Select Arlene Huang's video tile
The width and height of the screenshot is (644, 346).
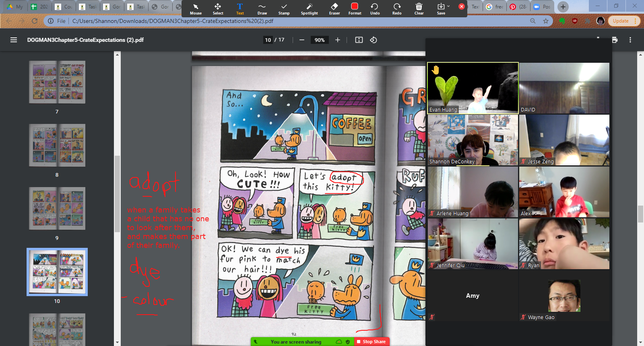tap(473, 192)
